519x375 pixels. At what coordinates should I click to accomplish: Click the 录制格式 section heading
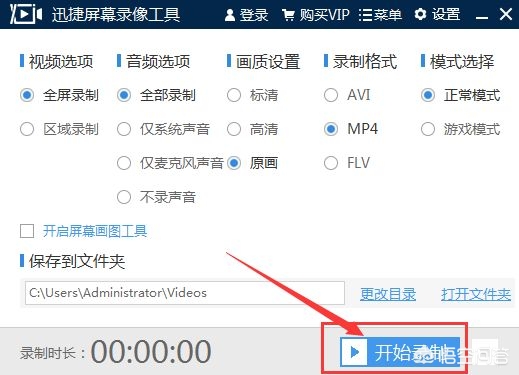tap(365, 62)
